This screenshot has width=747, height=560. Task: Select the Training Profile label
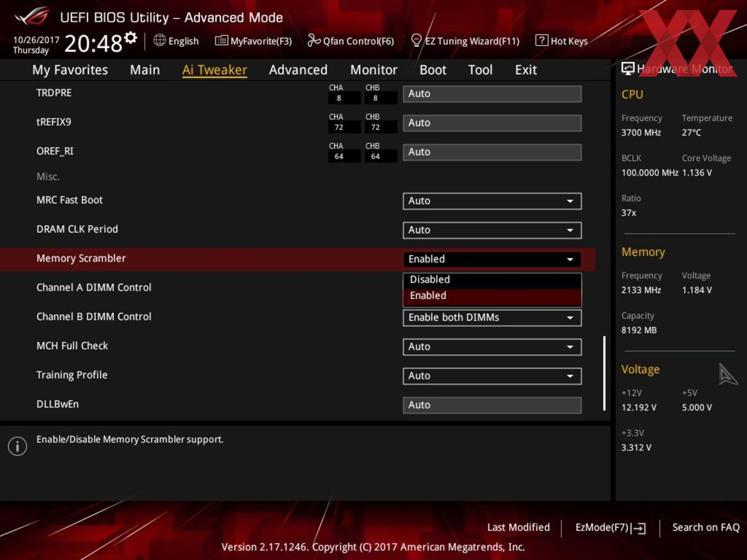[71, 375]
